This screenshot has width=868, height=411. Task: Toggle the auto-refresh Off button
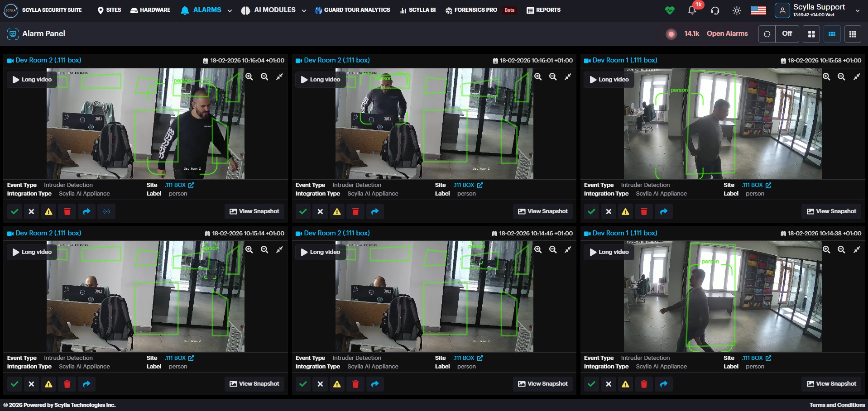click(787, 34)
